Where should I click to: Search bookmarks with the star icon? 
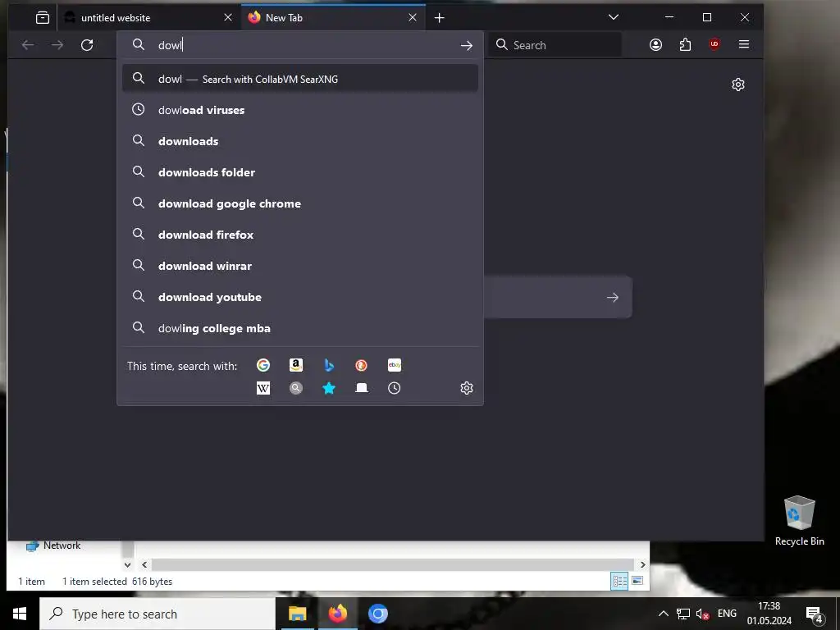tap(329, 388)
